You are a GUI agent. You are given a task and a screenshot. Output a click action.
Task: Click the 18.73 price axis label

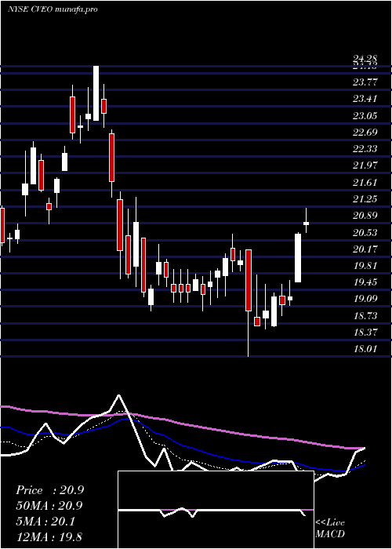coord(365,316)
